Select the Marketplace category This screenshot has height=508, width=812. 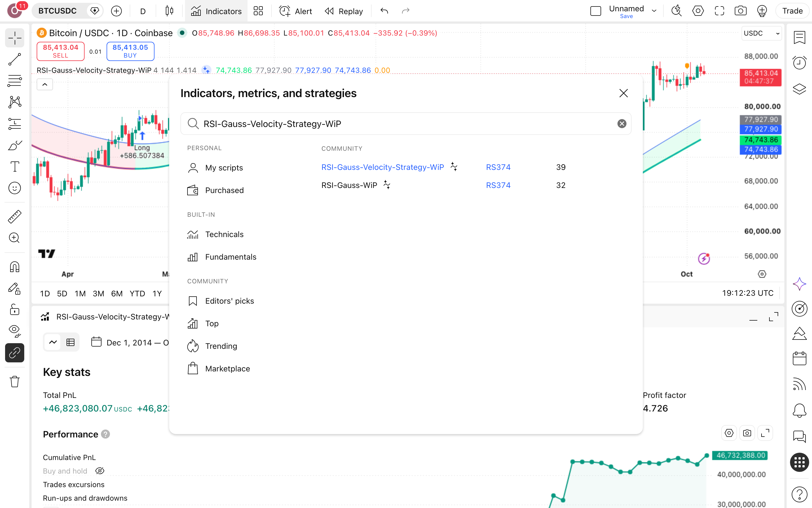[219, 369]
